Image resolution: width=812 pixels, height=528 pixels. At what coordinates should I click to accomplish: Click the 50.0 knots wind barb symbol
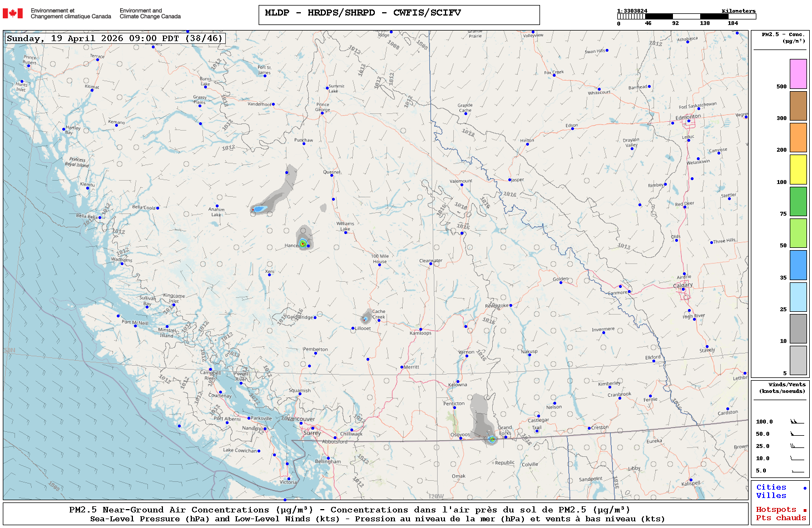(x=797, y=434)
